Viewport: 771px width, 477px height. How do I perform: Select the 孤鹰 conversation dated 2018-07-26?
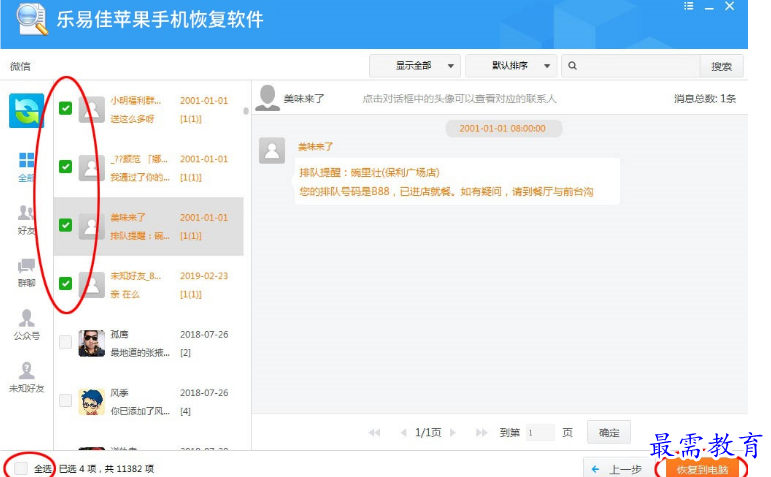pyautogui.click(x=148, y=343)
